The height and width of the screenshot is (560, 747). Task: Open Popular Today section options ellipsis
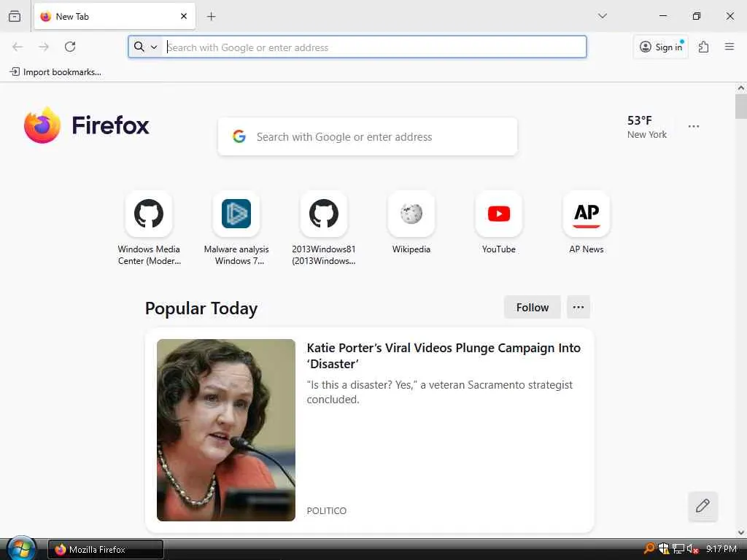tap(578, 307)
